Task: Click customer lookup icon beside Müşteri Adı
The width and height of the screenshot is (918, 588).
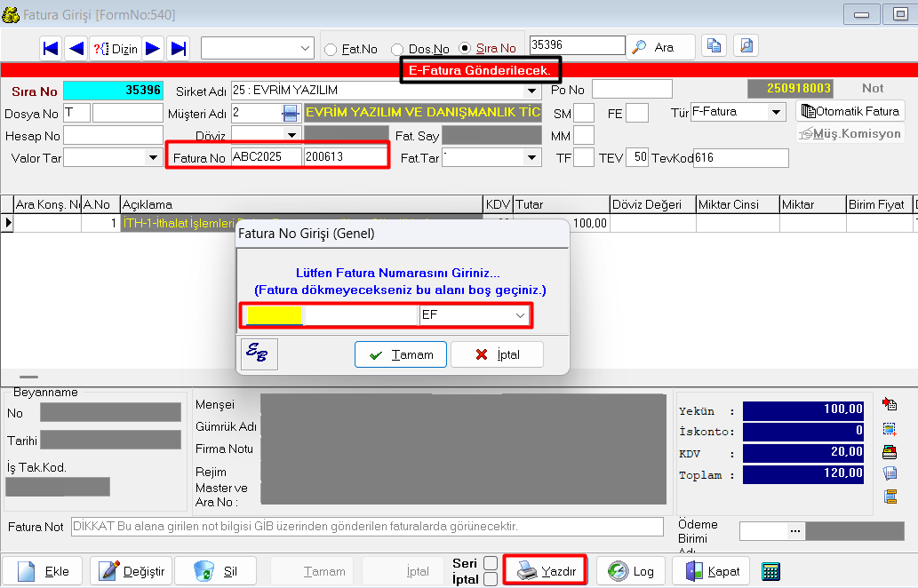Action: (x=291, y=113)
